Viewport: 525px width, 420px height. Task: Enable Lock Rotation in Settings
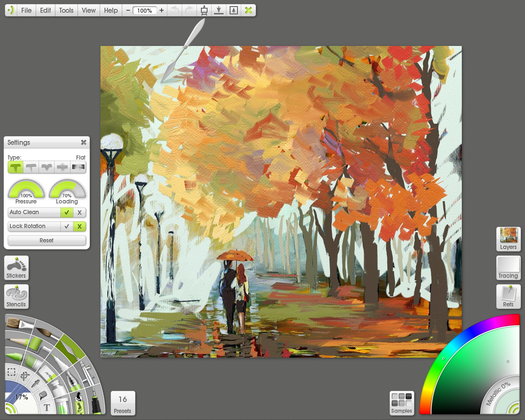point(67,226)
